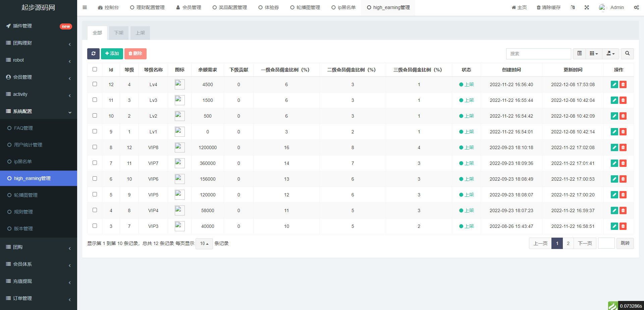The height and width of the screenshot is (310, 644).
Task: Check the select-all checkbox in table header
Action: pos(95,69)
